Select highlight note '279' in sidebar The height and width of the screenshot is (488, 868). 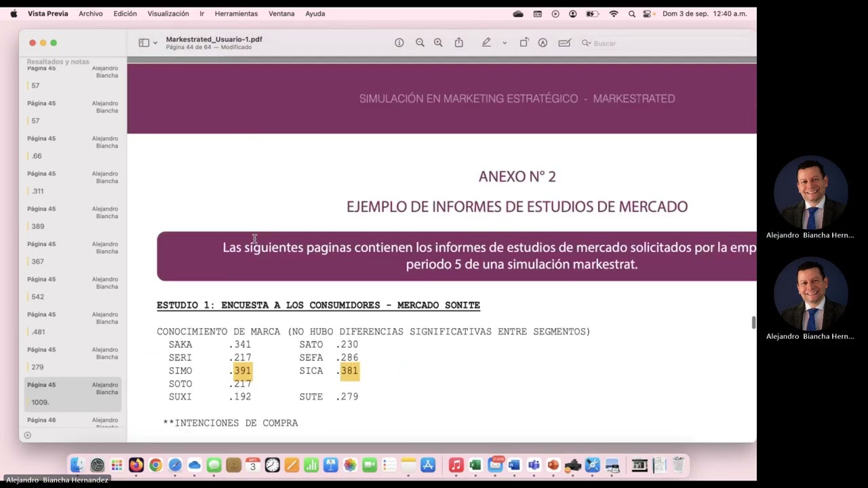tap(73, 361)
